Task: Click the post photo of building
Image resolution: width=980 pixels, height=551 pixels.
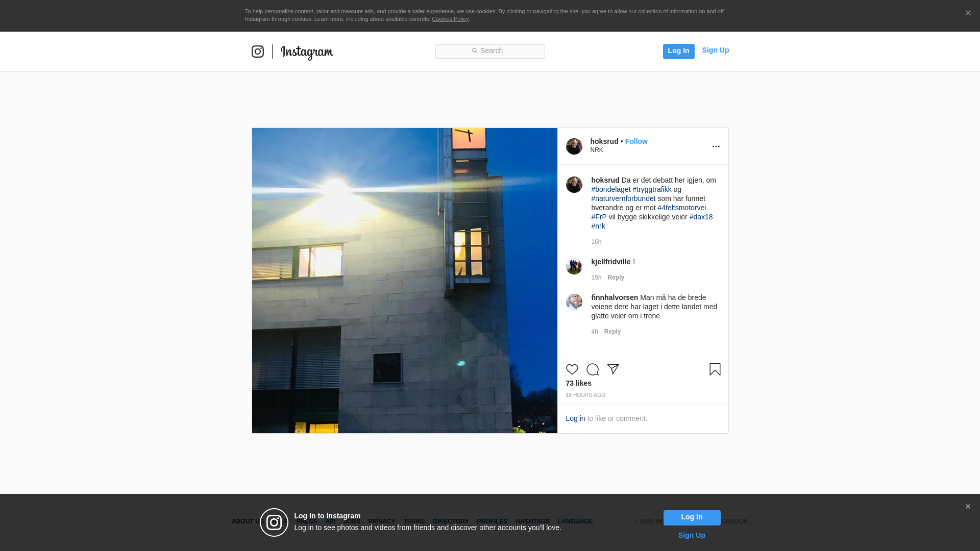Action: click(x=404, y=281)
